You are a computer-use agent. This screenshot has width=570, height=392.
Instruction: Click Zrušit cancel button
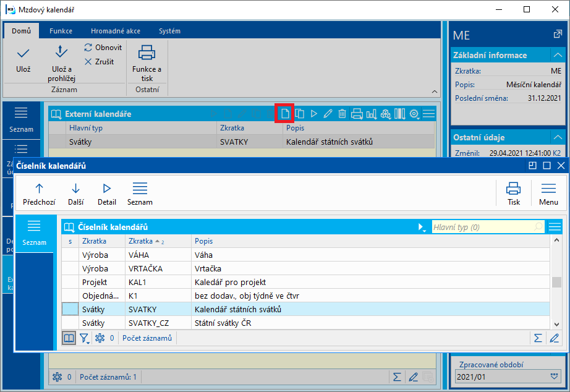(100, 62)
